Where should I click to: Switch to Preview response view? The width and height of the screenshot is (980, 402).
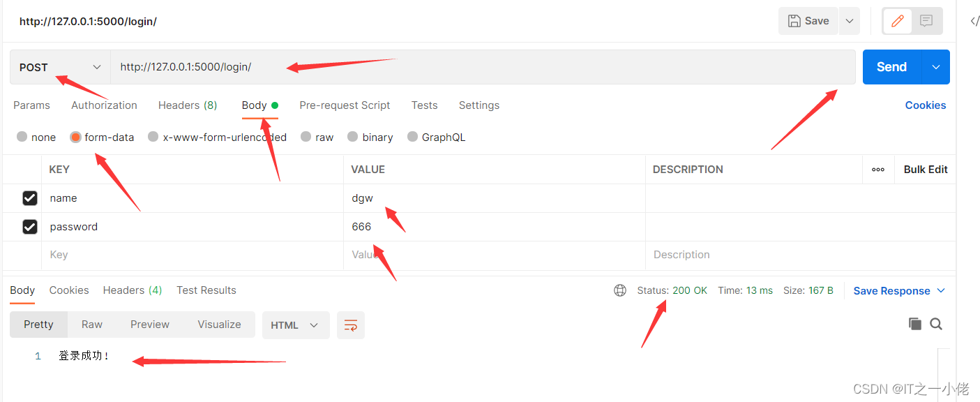pos(150,325)
